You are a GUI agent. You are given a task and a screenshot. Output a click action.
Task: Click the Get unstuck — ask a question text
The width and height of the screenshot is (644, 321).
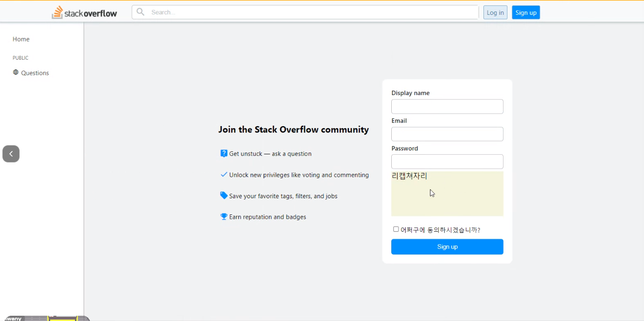point(270,154)
